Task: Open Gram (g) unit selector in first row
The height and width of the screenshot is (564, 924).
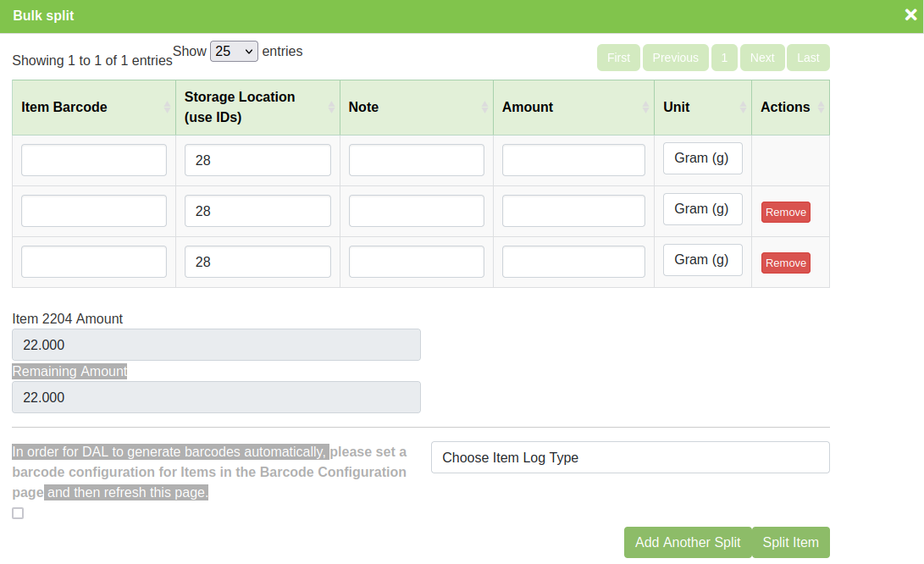Action: [x=702, y=158]
